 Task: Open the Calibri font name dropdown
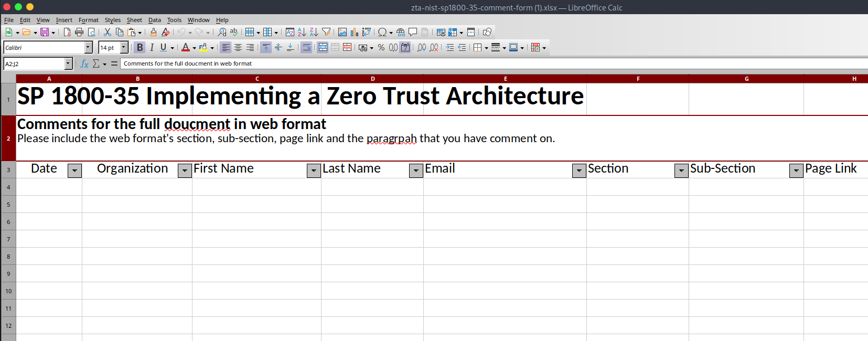coord(89,47)
